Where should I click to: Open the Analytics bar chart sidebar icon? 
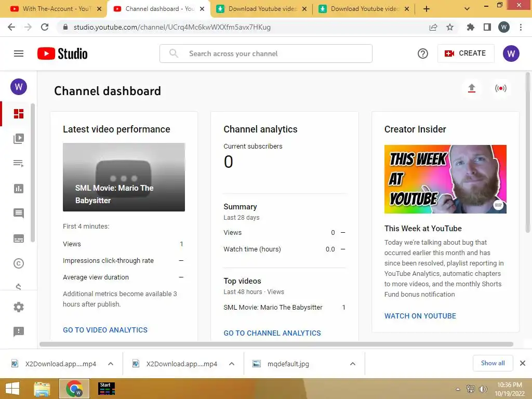coord(19,189)
